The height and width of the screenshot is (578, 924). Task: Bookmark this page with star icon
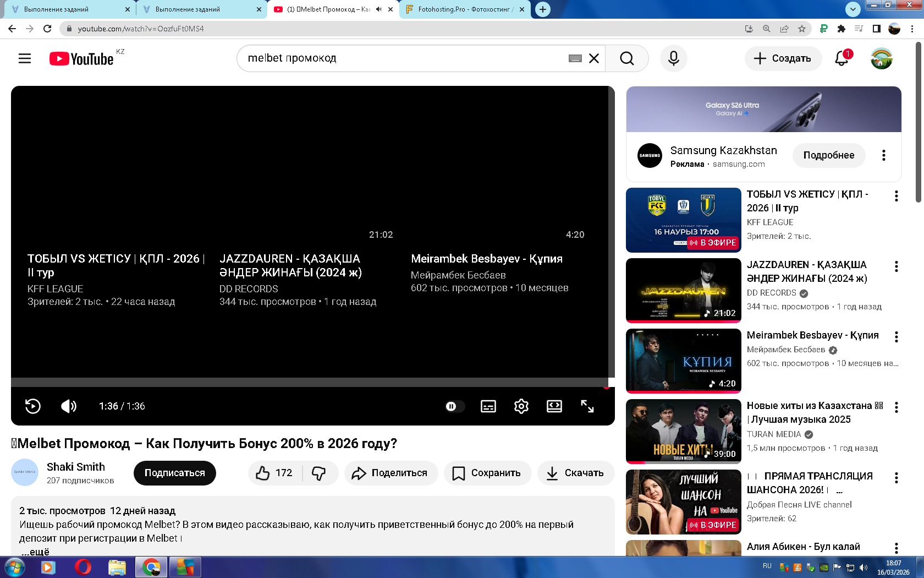click(802, 29)
